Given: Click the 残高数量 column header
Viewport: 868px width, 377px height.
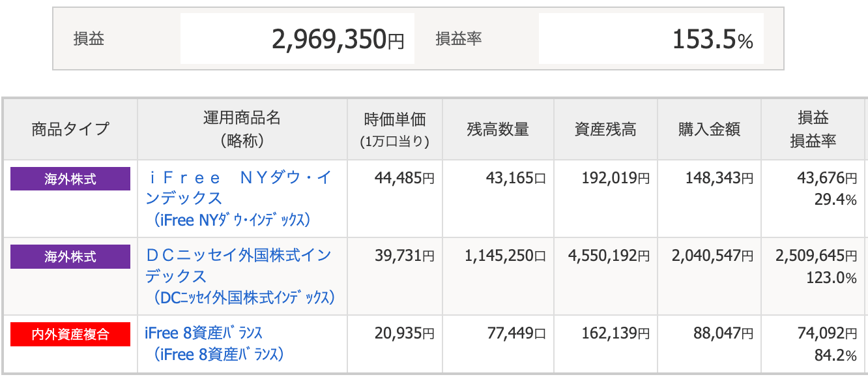Looking at the screenshot, I should pyautogui.click(x=499, y=128).
